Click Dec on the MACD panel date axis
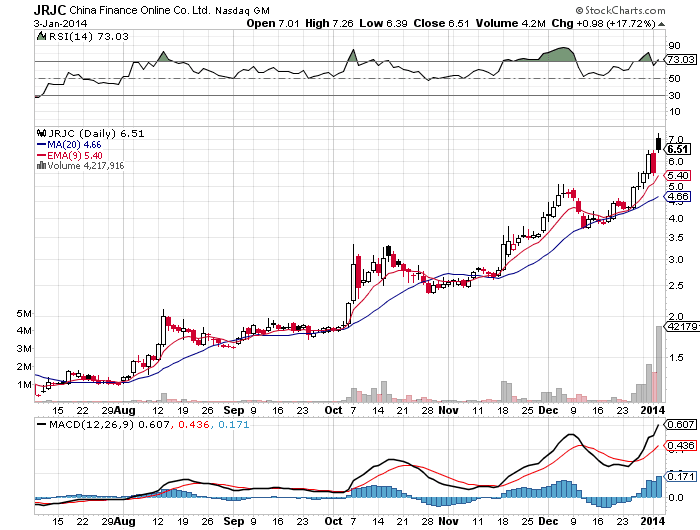Screen dimensions: 700x530 coord(548,521)
